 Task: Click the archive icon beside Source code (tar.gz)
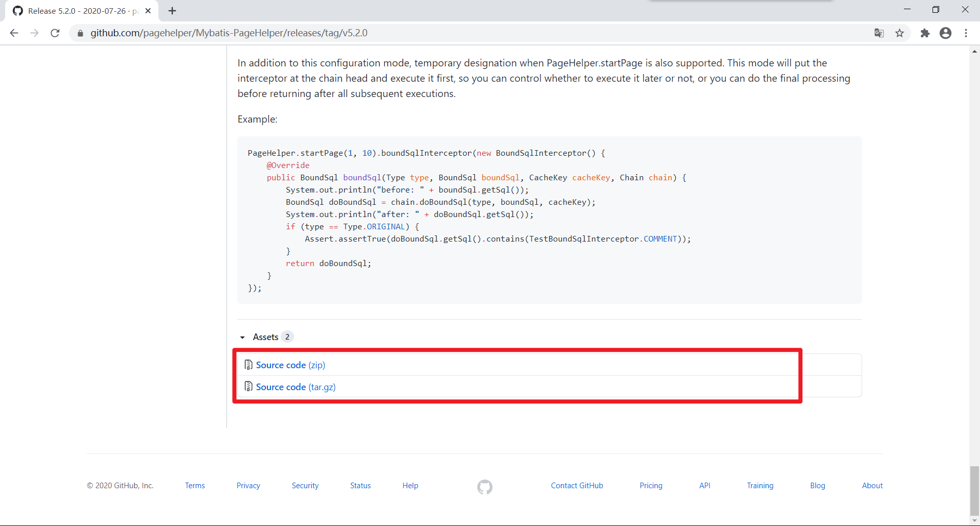click(x=249, y=387)
